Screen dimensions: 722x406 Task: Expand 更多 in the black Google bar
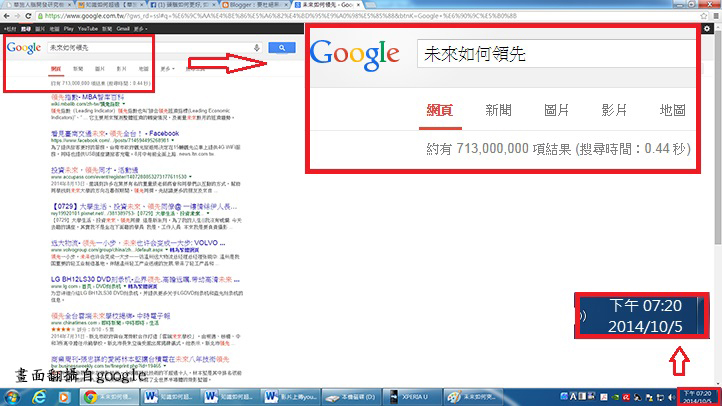coord(140,29)
